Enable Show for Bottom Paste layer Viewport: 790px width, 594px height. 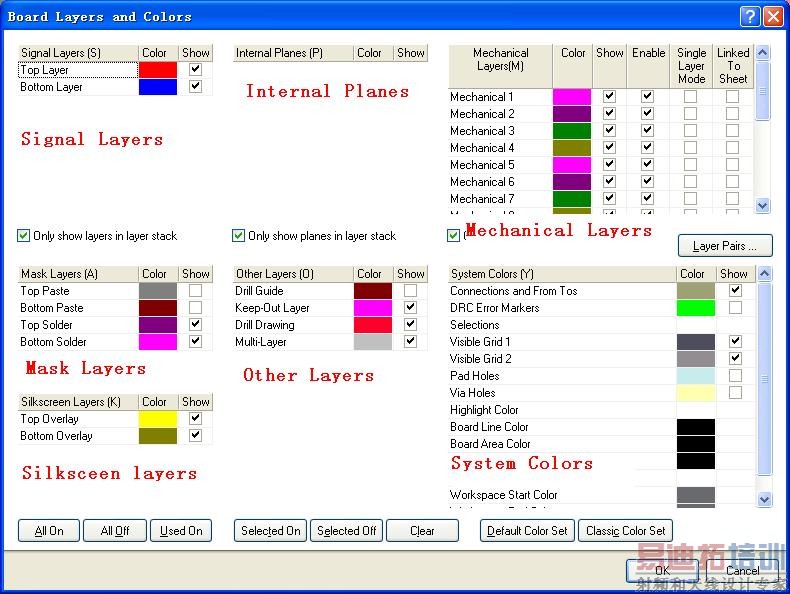[195, 307]
